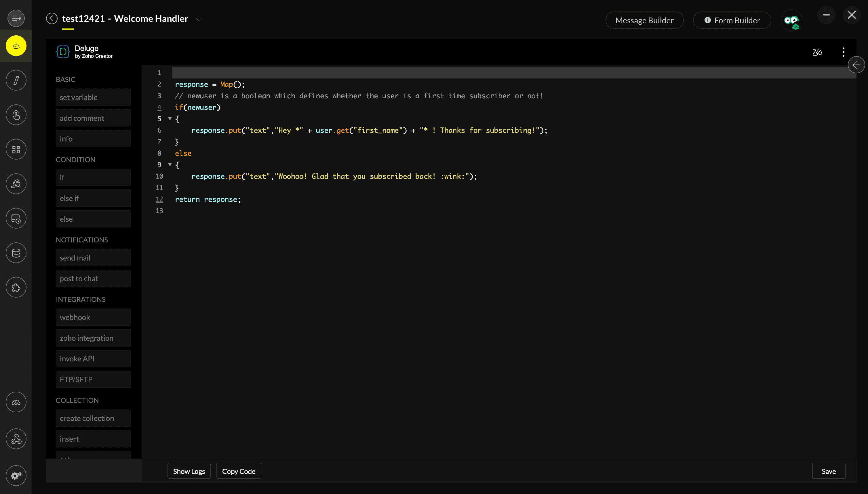Minimize the editor window
The image size is (868, 494).
tap(826, 15)
